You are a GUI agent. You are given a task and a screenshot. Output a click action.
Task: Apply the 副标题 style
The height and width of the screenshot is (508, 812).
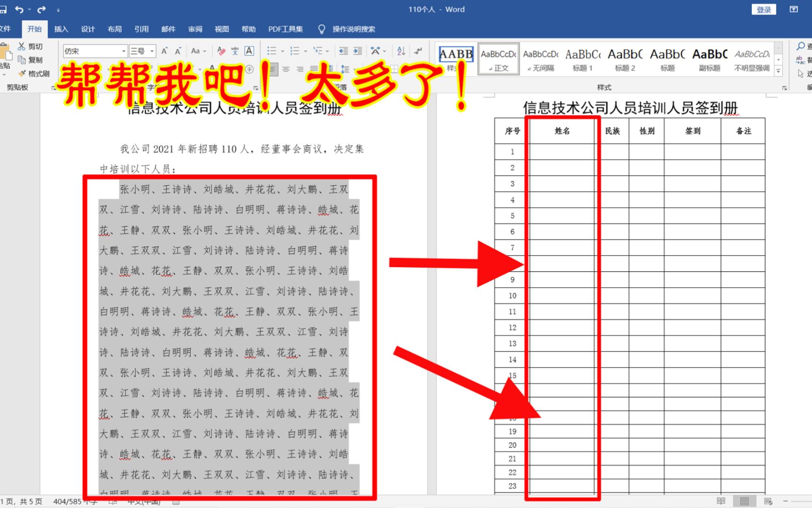pos(710,60)
